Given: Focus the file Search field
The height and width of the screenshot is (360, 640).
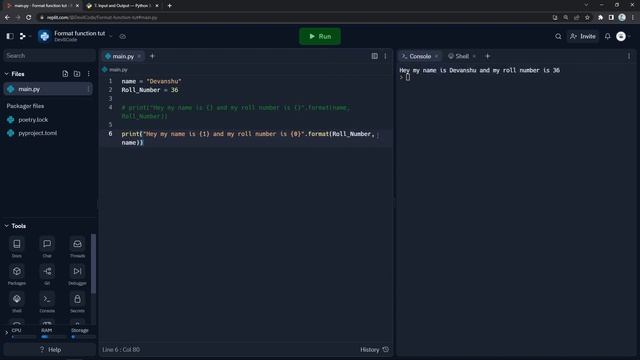Looking at the screenshot, I should [x=49, y=56].
